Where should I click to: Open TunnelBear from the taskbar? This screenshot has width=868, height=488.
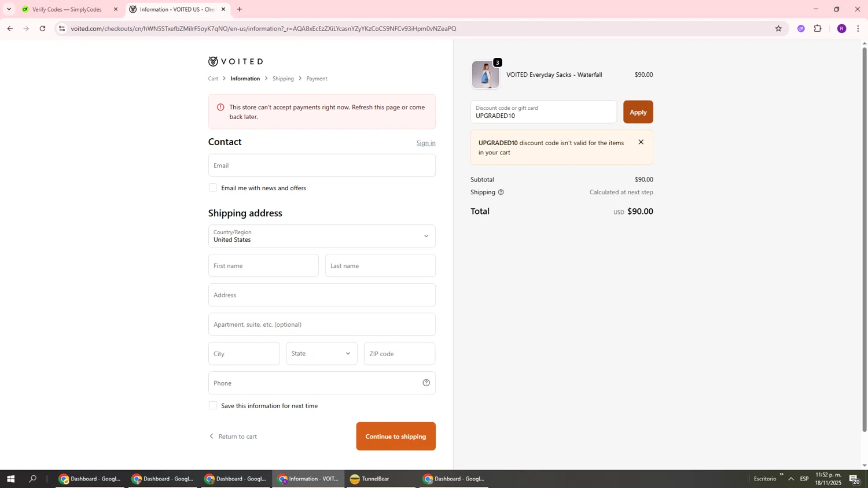381,479
